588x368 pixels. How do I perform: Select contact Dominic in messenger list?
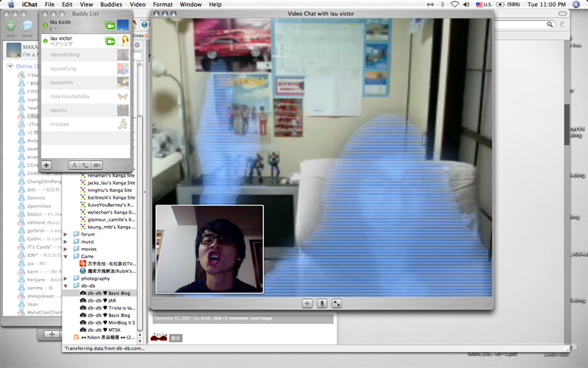click(36, 198)
